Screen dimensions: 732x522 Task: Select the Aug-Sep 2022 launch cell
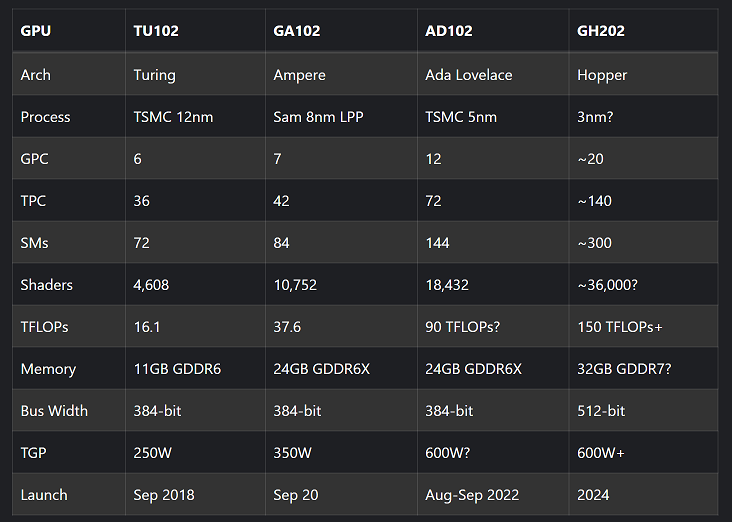pyautogui.click(x=472, y=495)
